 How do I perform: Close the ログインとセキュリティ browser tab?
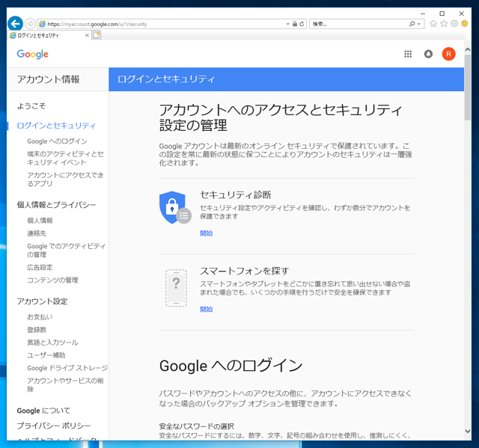87,35
